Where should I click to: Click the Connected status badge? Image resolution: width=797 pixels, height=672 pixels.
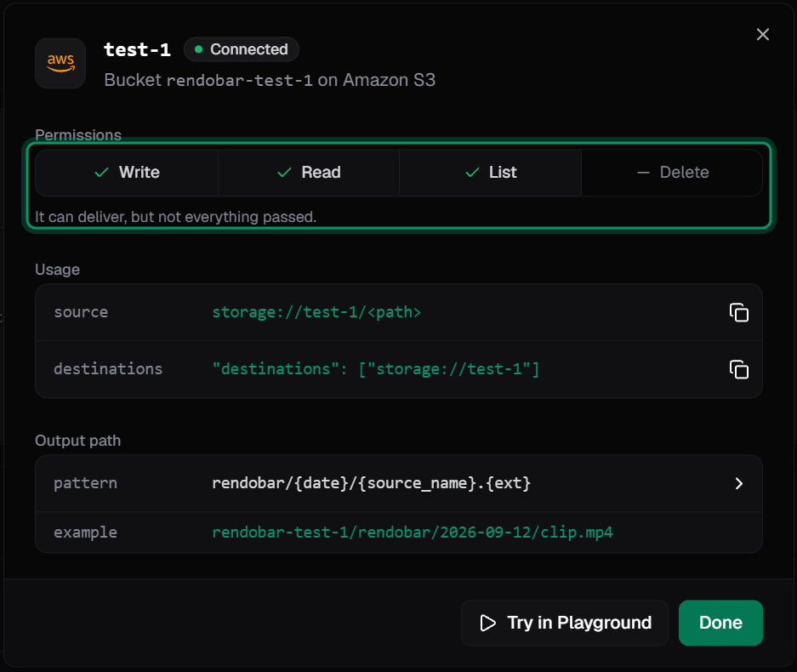click(242, 49)
